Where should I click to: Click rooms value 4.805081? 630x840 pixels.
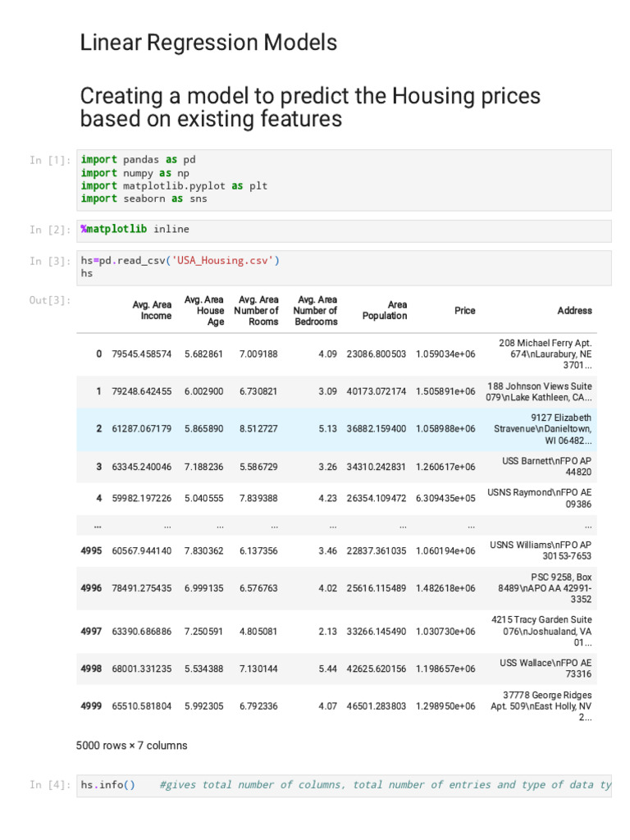pos(258,632)
